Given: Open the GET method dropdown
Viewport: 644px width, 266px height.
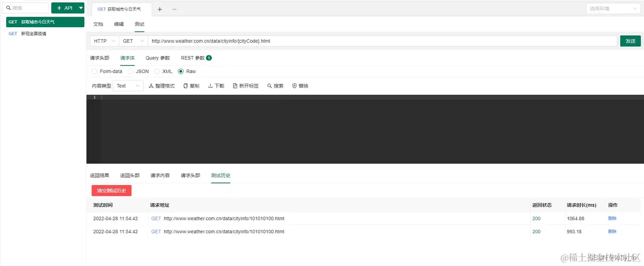Looking at the screenshot, I should coord(133,41).
